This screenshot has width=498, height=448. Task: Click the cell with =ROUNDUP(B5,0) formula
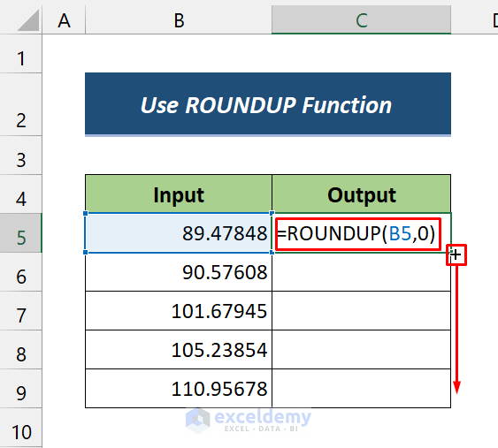tap(362, 233)
